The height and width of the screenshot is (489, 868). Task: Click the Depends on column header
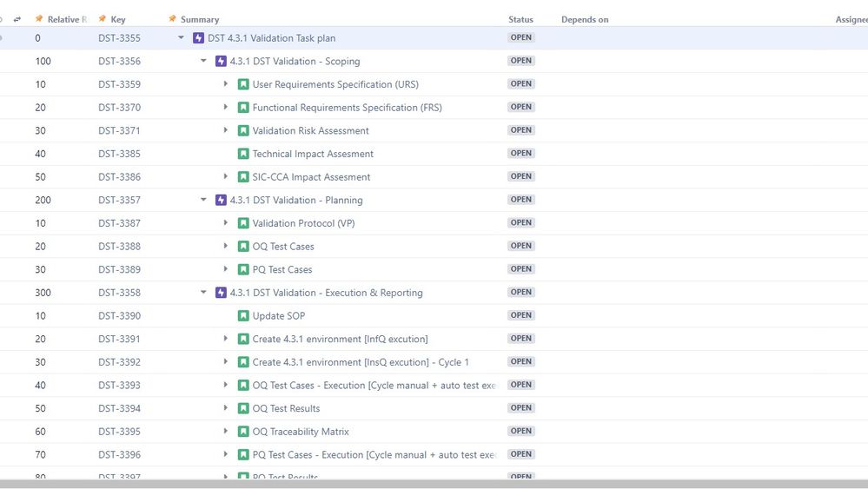coord(585,19)
